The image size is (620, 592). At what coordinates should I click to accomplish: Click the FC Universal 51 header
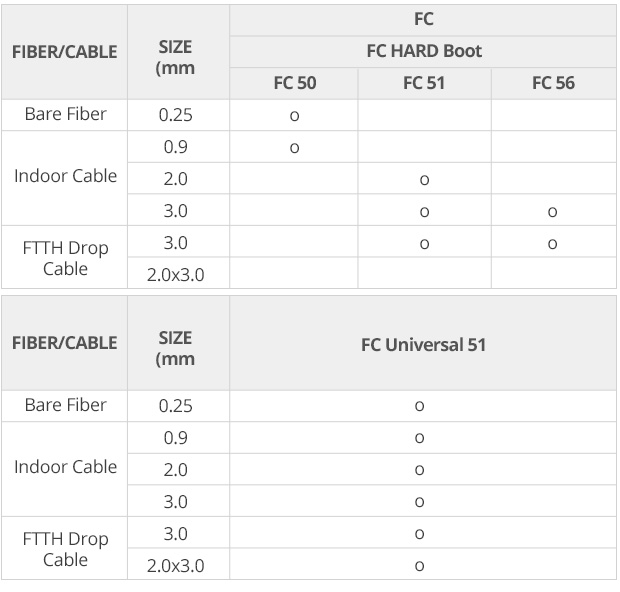tap(423, 344)
